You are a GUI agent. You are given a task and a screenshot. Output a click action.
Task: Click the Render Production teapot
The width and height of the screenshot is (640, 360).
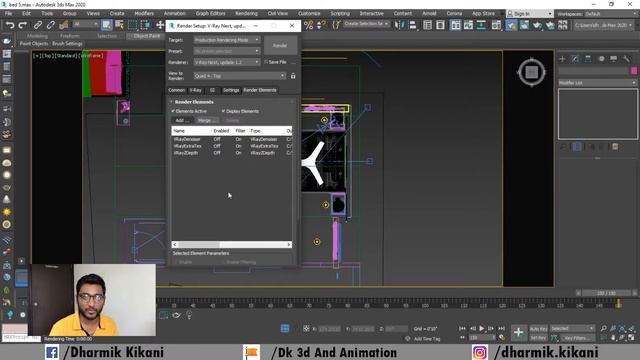(x=537, y=25)
